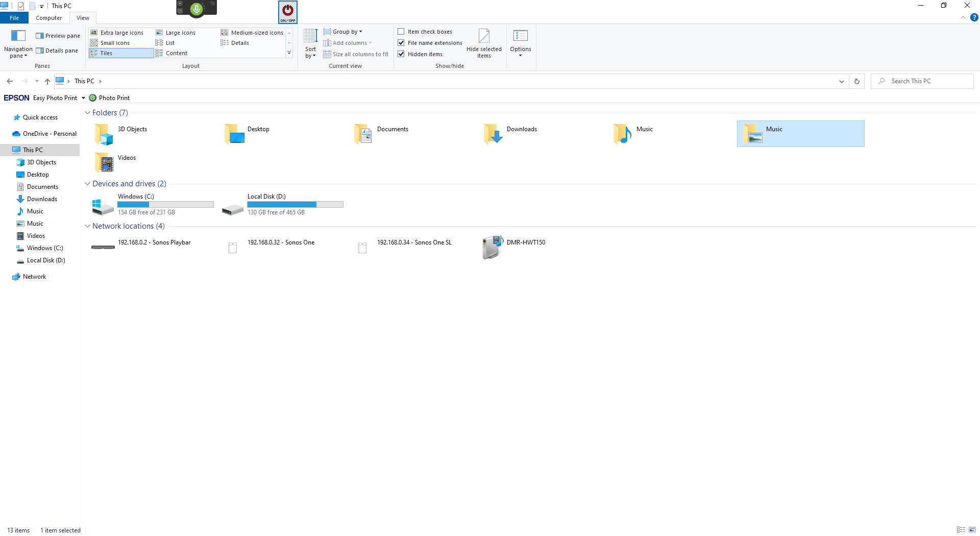Open the File tab
This screenshot has width=980, height=536.
(14, 18)
